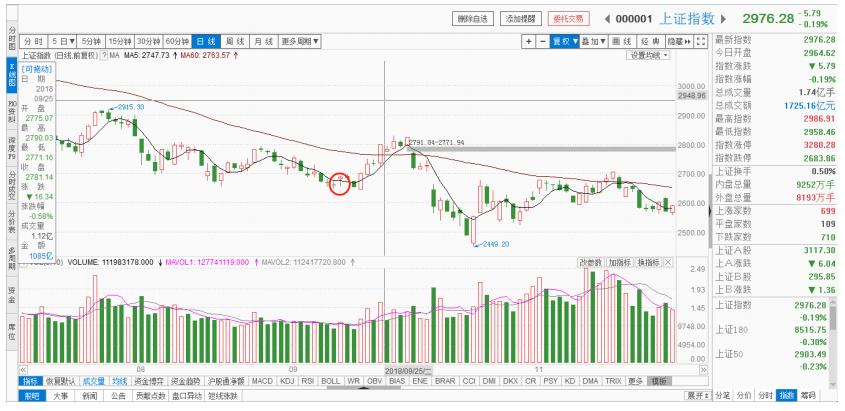Go to next stock arrow after 上证指数

(724, 19)
